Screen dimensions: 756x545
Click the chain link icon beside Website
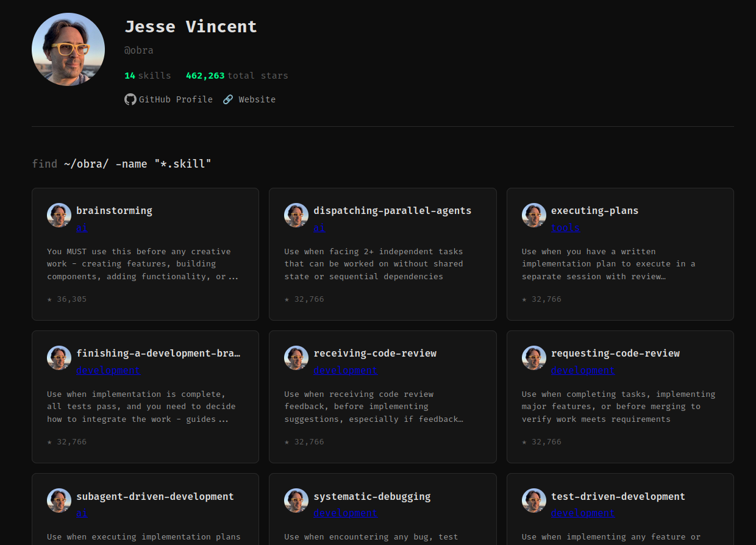(x=227, y=99)
